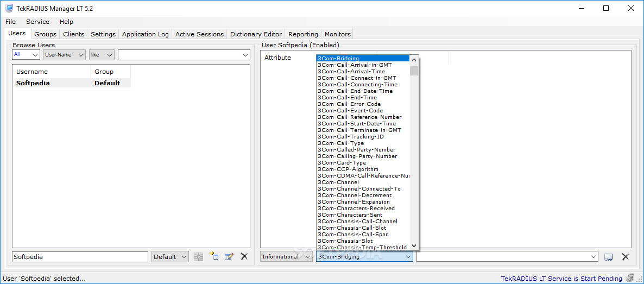
Task: Click the username field containing Softpedia
Action: pyautogui.click(x=80, y=256)
